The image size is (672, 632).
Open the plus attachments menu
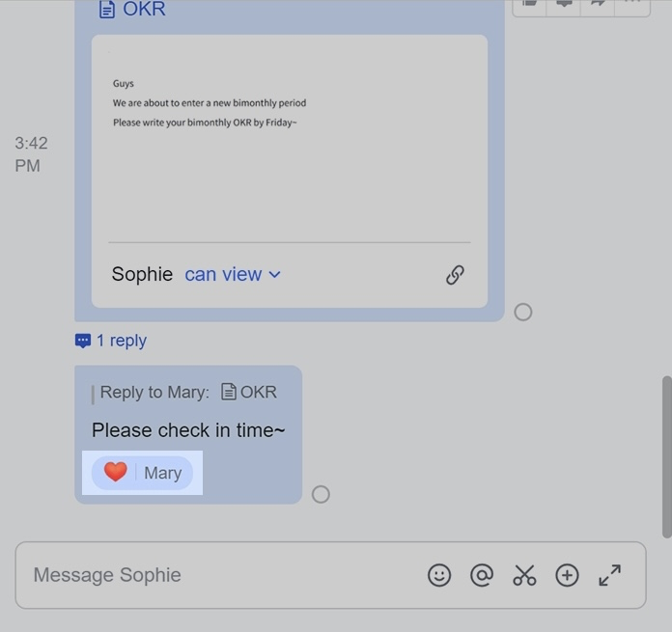pos(567,575)
